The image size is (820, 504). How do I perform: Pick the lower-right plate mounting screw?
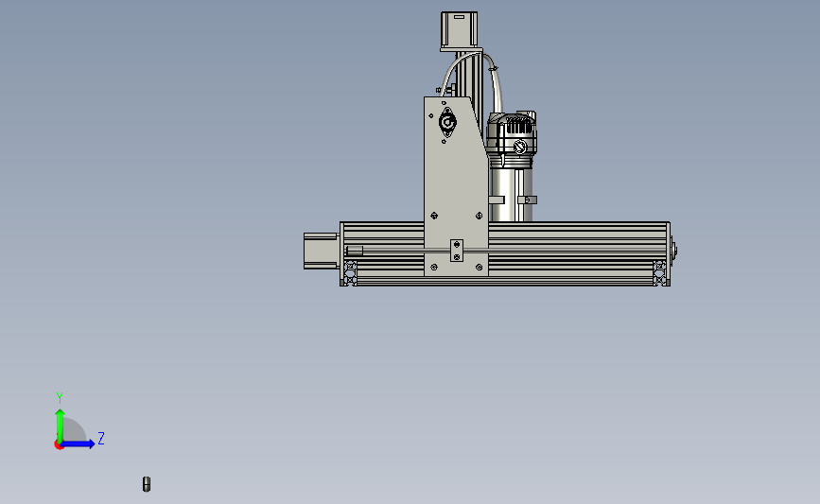[479, 268]
